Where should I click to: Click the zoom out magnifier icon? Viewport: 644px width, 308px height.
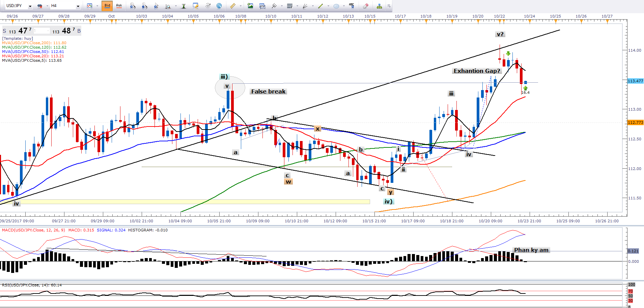pyautogui.click(x=144, y=6)
